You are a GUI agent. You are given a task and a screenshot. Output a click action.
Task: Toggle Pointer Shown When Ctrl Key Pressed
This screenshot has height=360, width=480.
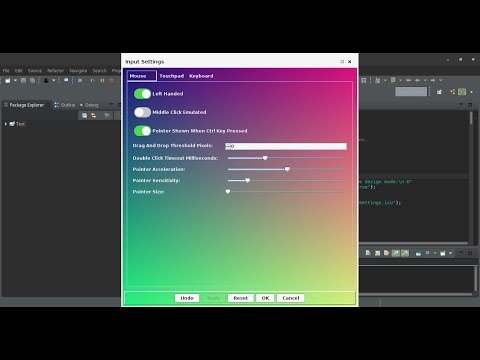[142, 131]
